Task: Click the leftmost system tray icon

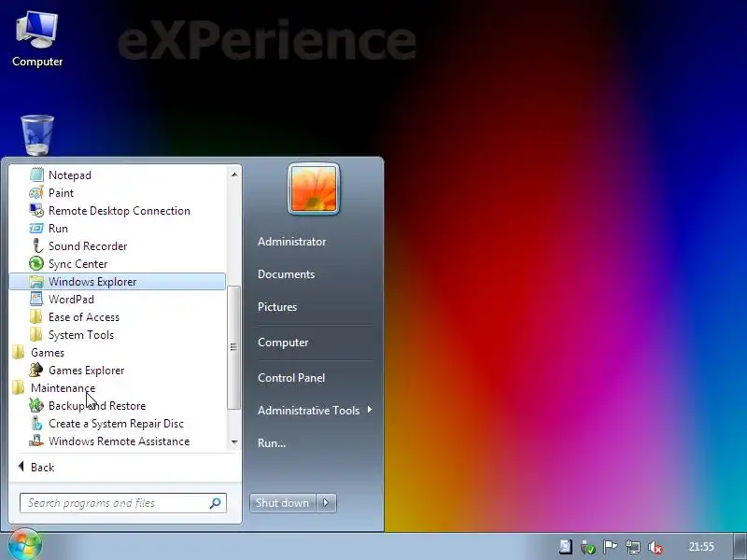Action: (566, 547)
